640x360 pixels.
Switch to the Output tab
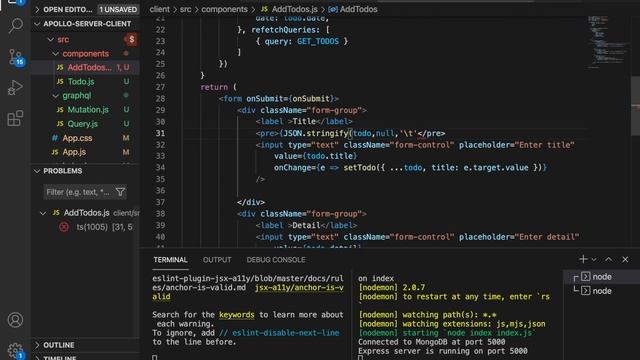click(217, 260)
